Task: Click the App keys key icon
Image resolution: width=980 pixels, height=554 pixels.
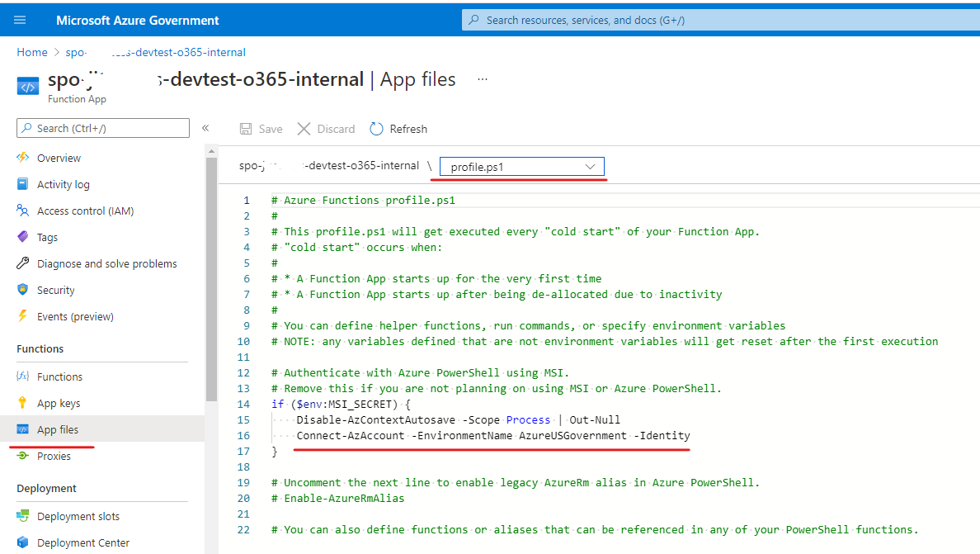Action: pyautogui.click(x=23, y=403)
